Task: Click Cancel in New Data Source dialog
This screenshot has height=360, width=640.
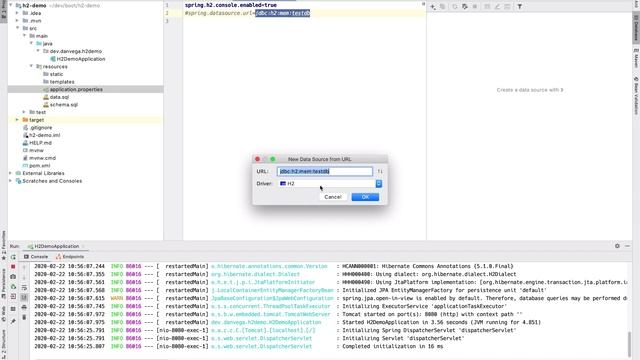Action: [333, 197]
